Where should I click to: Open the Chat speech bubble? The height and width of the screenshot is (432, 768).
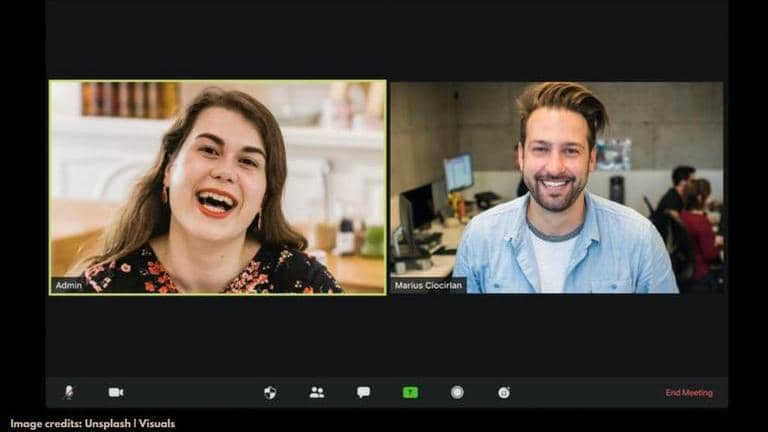[x=363, y=392]
